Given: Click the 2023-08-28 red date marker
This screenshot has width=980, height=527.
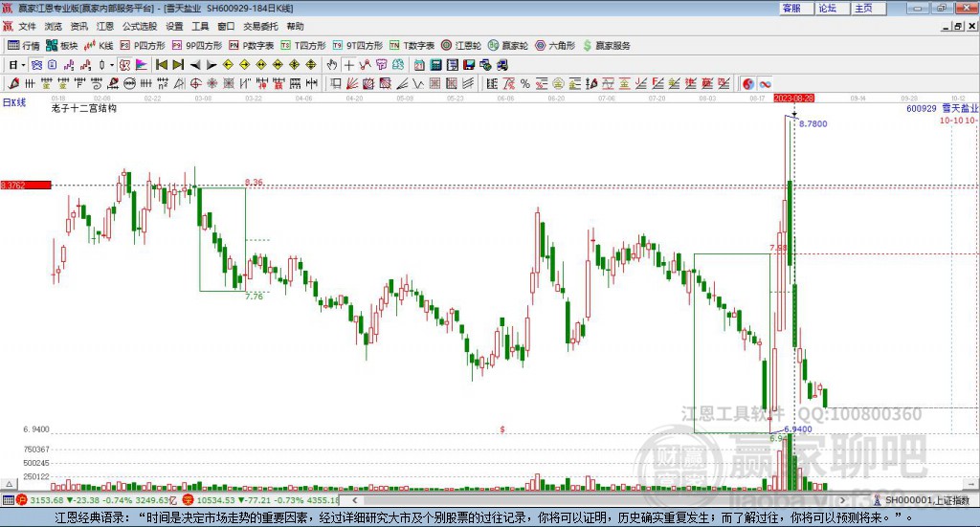Looking at the screenshot, I should coord(793,99).
